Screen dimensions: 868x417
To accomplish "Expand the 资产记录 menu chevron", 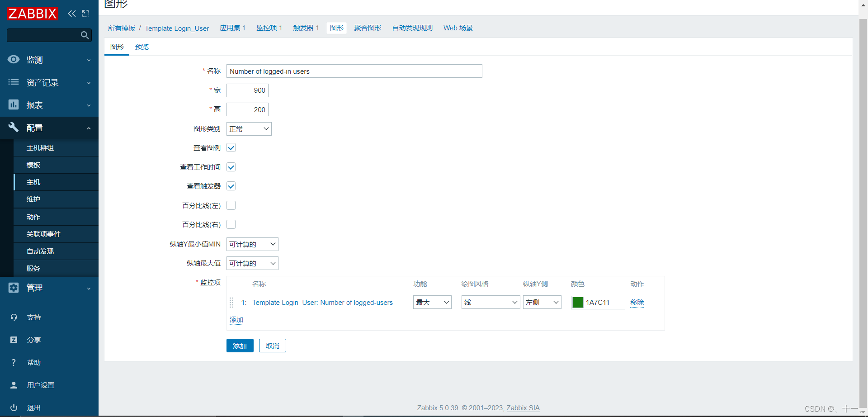I will click(x=89, y=83).
